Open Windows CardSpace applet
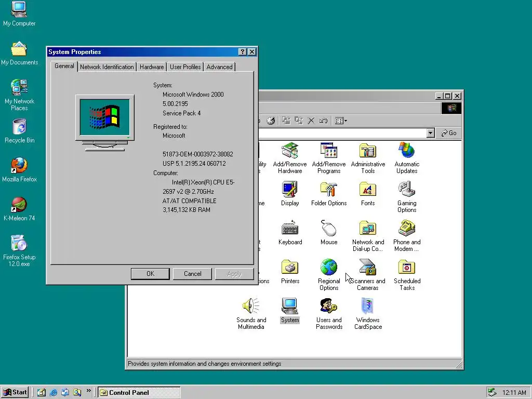 click(x=368, y=314)
